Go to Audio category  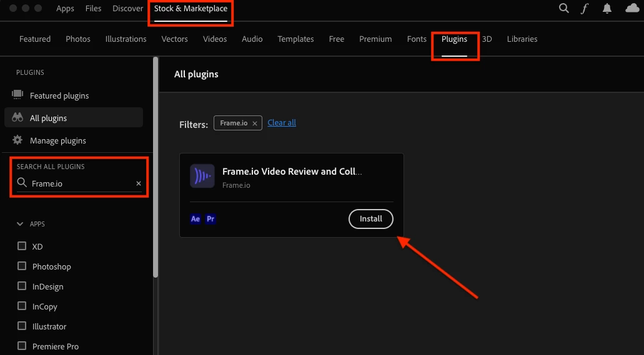click(x=252, y=39)
